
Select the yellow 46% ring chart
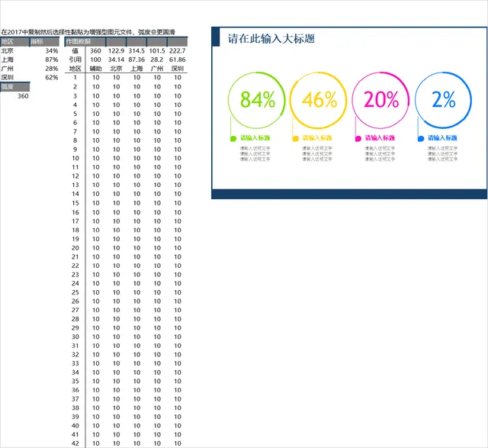319,100
